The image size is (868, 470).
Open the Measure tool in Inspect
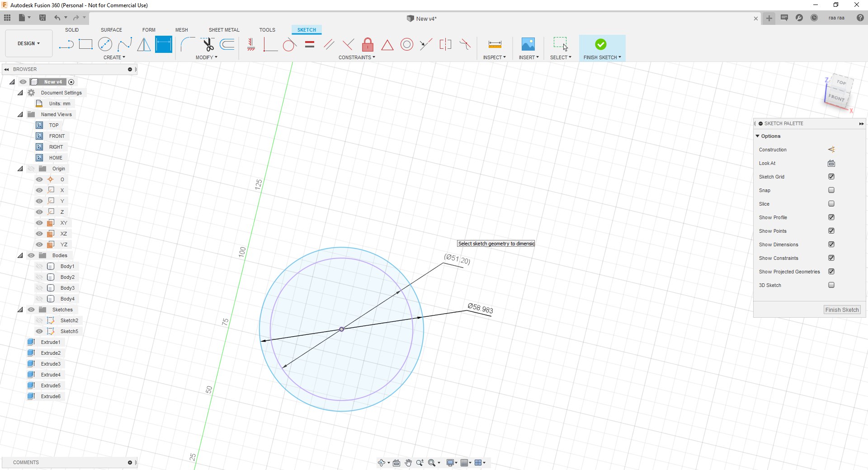[495, 44]
